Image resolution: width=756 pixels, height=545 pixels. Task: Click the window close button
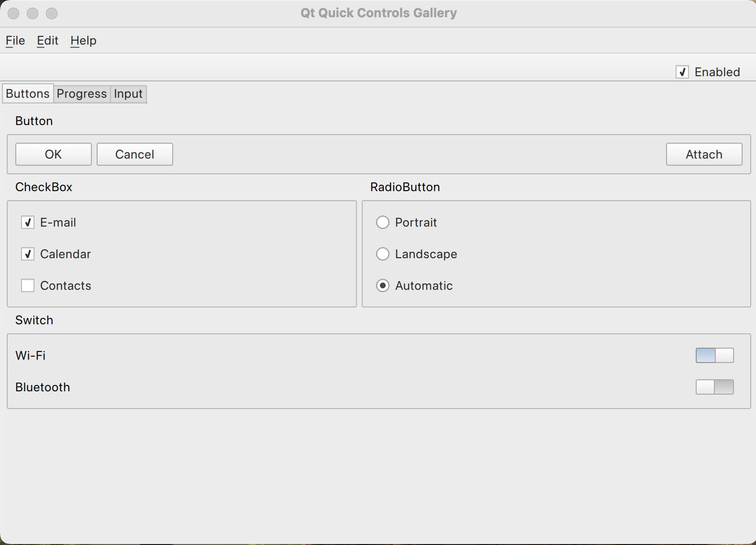(x=13, y=13)
